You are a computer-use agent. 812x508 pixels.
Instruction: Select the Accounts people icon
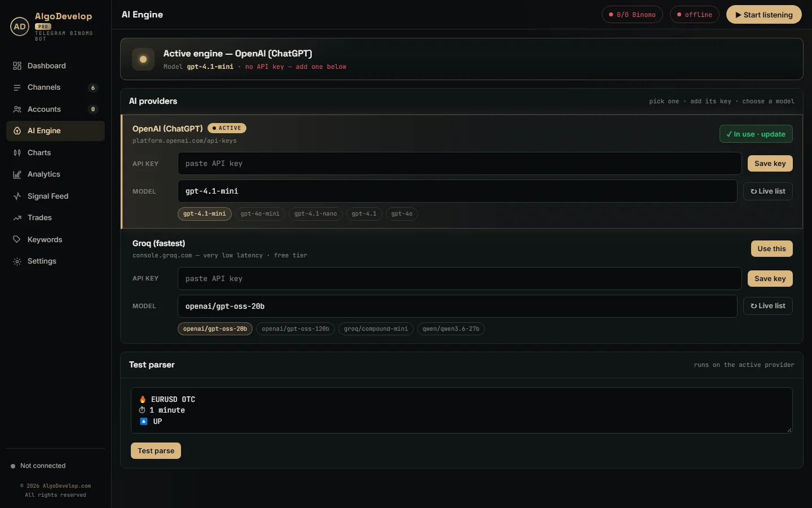[x=17, y=110]
